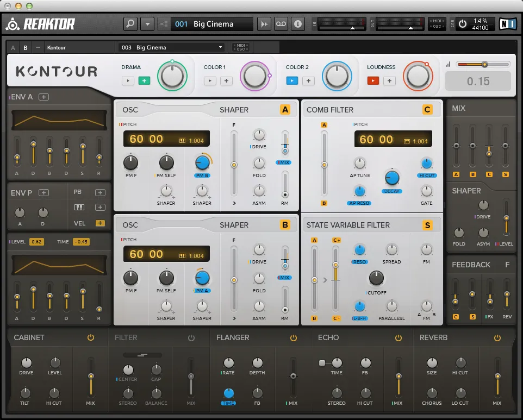Select comb filter C badge
This screenshot has height=420, width=523.
[x=427, y=110]
